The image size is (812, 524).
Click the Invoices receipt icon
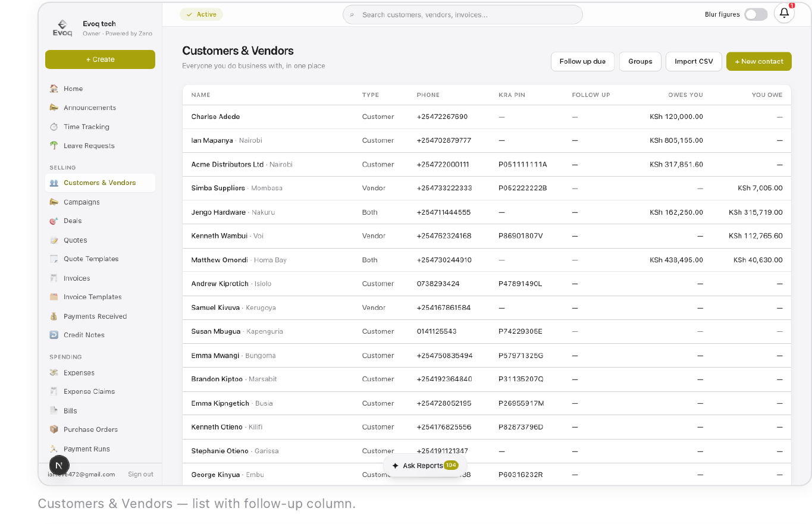(x=54, y=278)
